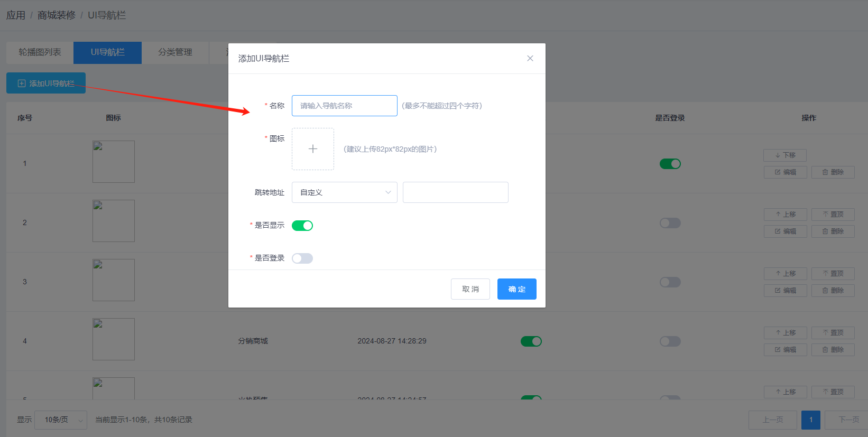
Task: Switch to the 轮播图列表 tab
Action: 40,52
